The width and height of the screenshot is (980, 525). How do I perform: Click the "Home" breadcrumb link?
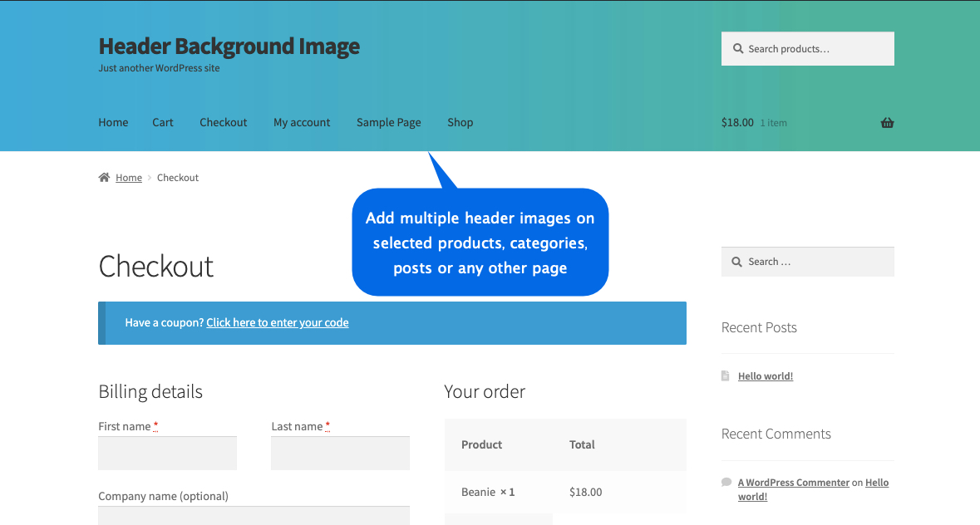coord(129,177)
